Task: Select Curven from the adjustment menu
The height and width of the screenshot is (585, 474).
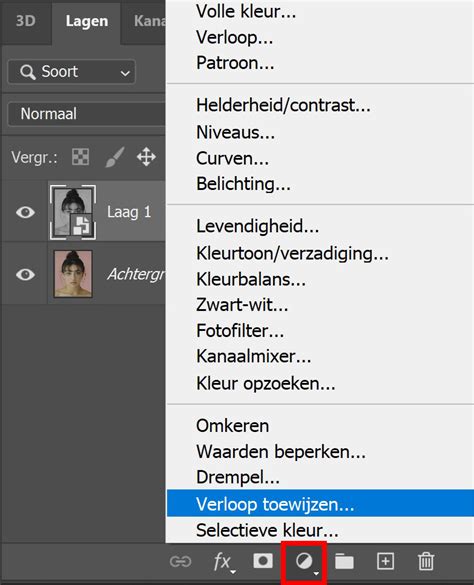Action: click(232, 159)
